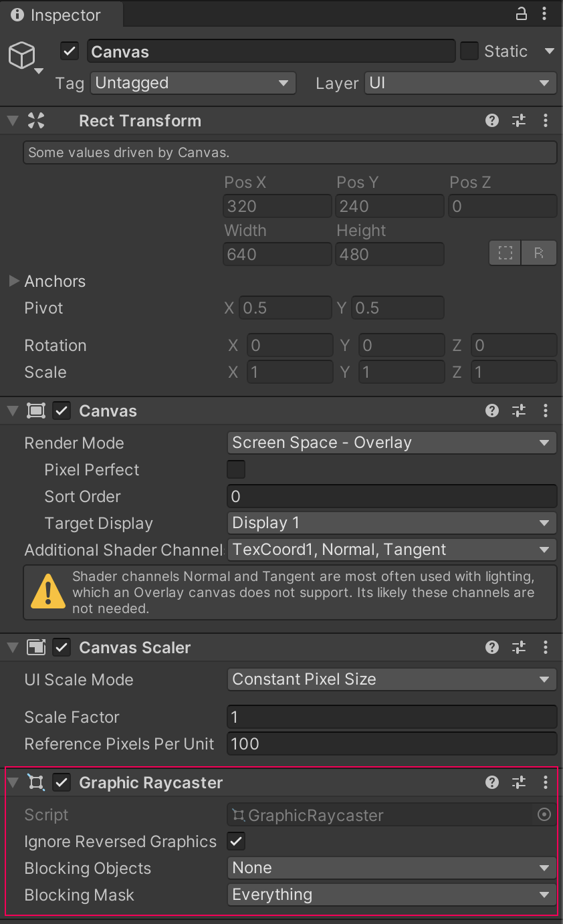563x924 pixels.
Task: Click the Sort Order input field
Action: click(392, 496)
